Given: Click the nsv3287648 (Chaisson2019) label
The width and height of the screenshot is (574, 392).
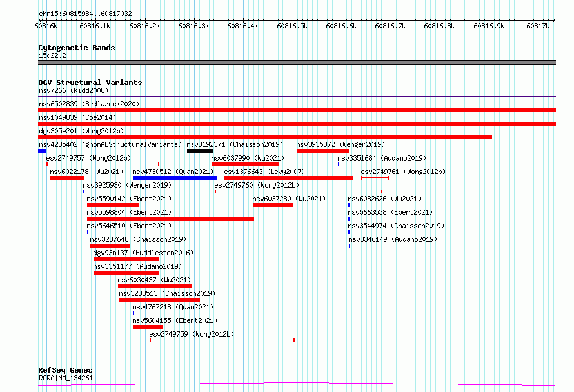Looking at the screenshot, I should (138, 239).
